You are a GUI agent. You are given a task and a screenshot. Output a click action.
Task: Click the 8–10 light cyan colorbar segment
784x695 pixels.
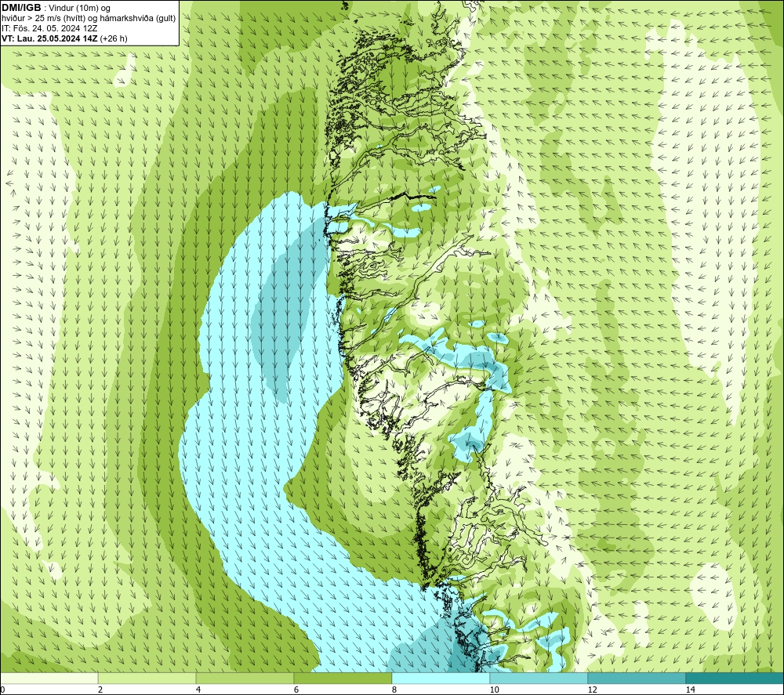[x=441, y=678]
